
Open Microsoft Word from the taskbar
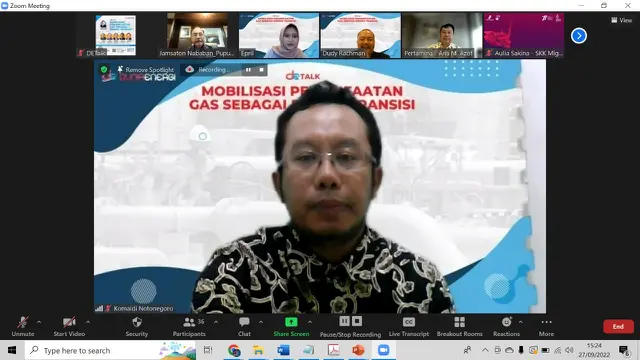click(x=283, y=350)
